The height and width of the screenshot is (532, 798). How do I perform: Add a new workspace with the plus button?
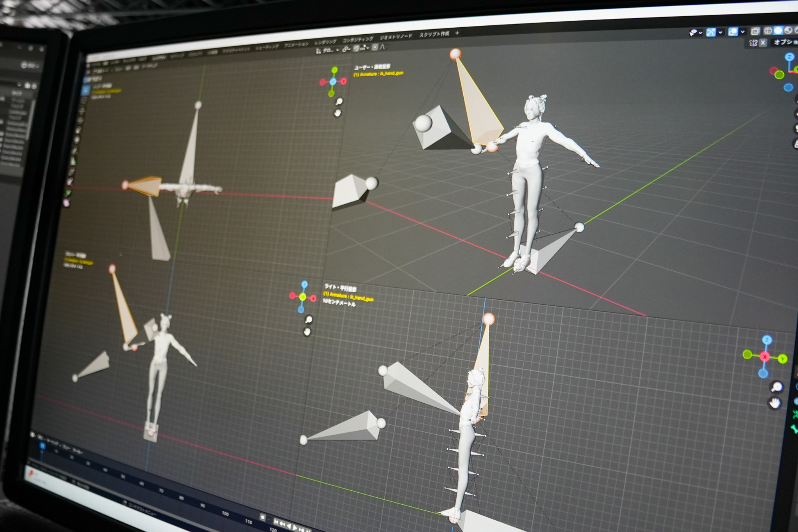click(x=457, y=33)
